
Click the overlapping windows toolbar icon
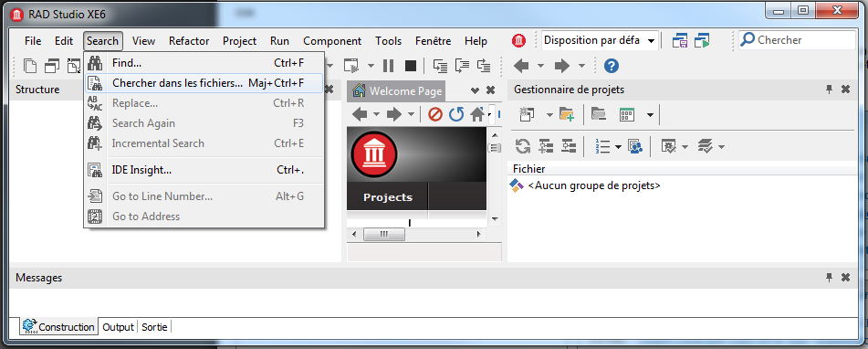coord(52,67)
